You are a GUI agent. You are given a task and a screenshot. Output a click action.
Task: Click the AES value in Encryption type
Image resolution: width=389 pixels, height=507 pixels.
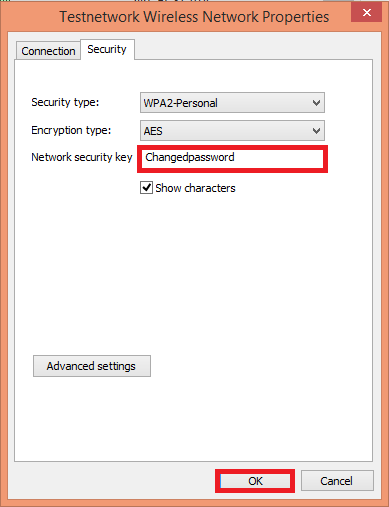[x=153, y=131]
